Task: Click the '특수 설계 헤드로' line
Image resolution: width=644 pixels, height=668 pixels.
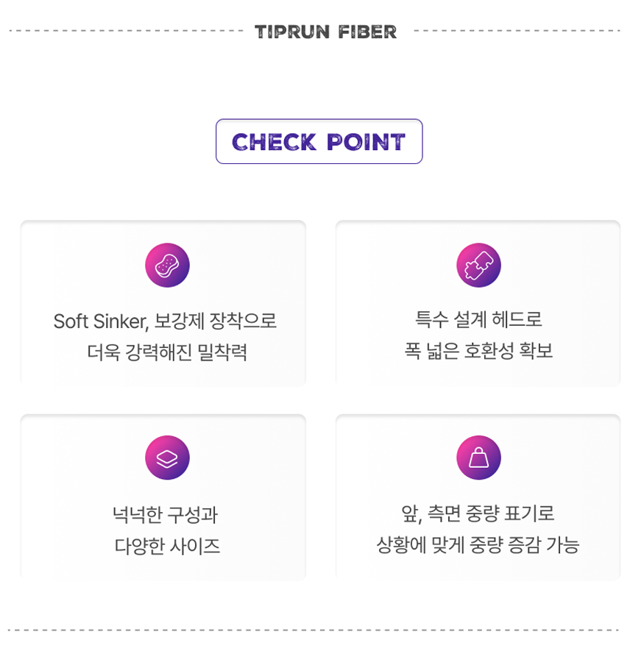Action: (478, 319)
